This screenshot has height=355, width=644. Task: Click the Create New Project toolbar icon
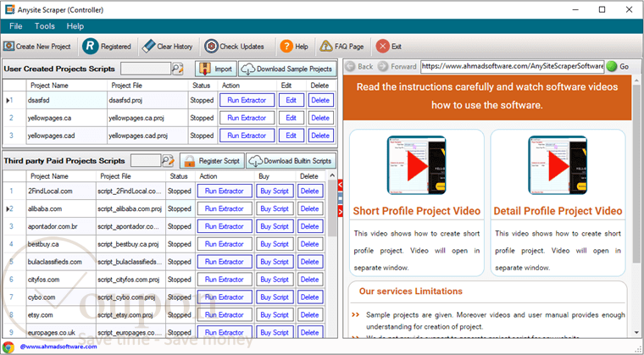9,47
